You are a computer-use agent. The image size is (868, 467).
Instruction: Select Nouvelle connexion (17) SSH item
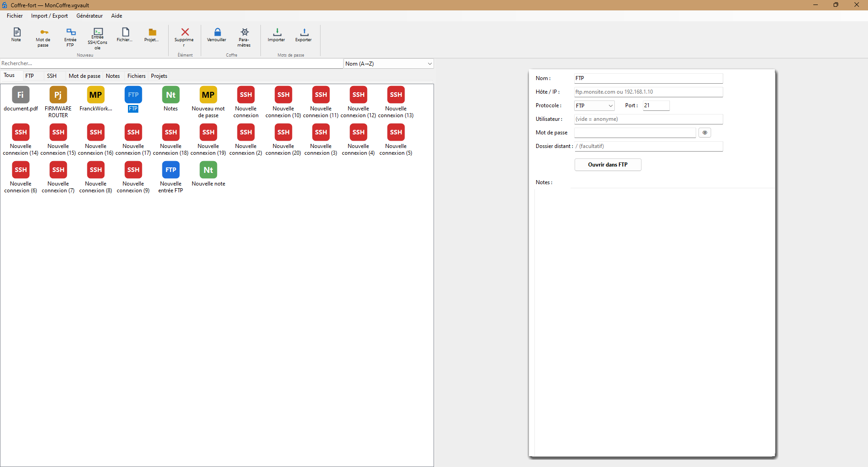pyautogui.click(x=133, y=140)
